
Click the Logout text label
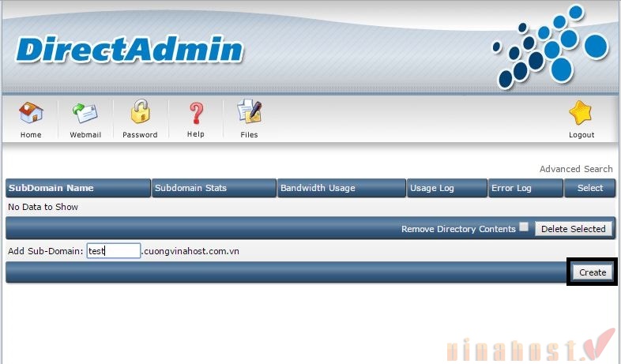click(581, 134)
